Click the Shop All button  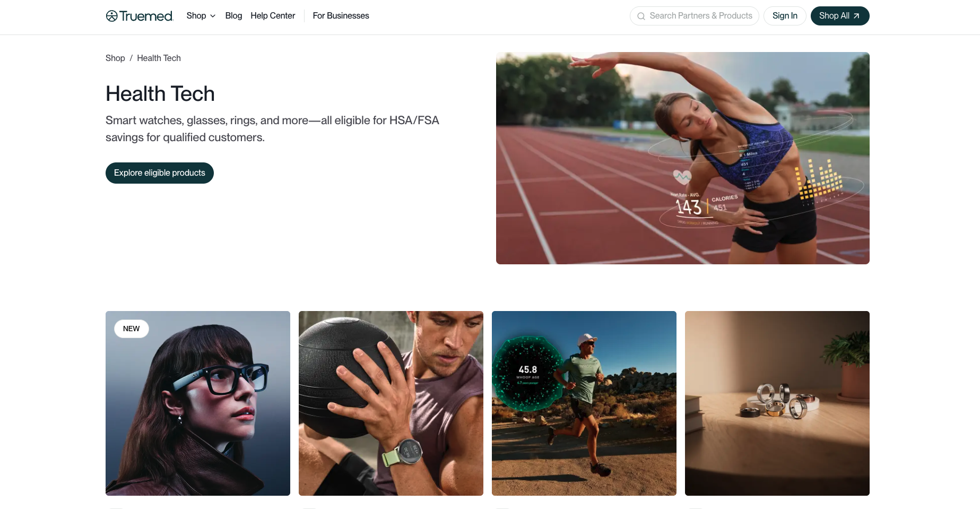[x=840, y=16]
